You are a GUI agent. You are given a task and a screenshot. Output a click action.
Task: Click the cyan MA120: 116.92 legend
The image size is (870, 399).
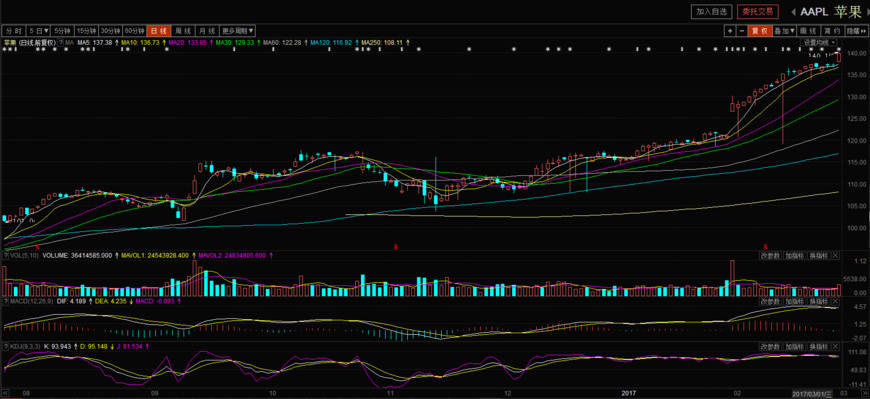coord(331,42)
